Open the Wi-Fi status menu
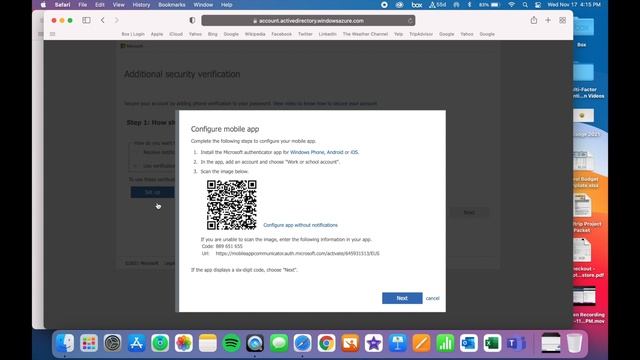The width and height of the screenshot is (640, 360). tap(511, 5)
